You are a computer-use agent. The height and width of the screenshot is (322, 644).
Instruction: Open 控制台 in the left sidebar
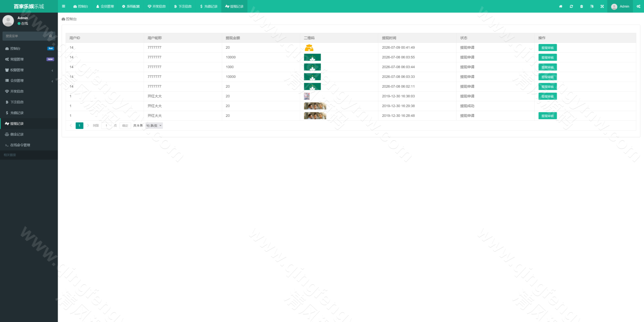click(29, 48)
